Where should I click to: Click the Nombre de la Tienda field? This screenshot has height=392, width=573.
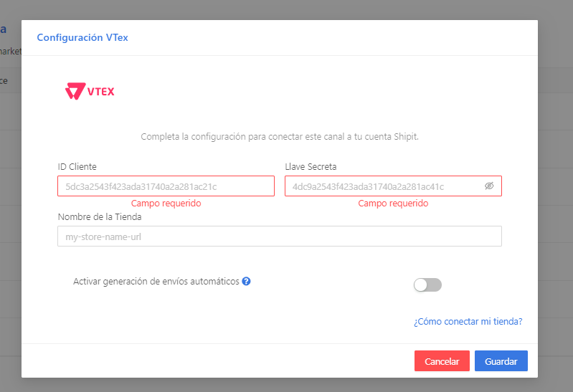280,236
